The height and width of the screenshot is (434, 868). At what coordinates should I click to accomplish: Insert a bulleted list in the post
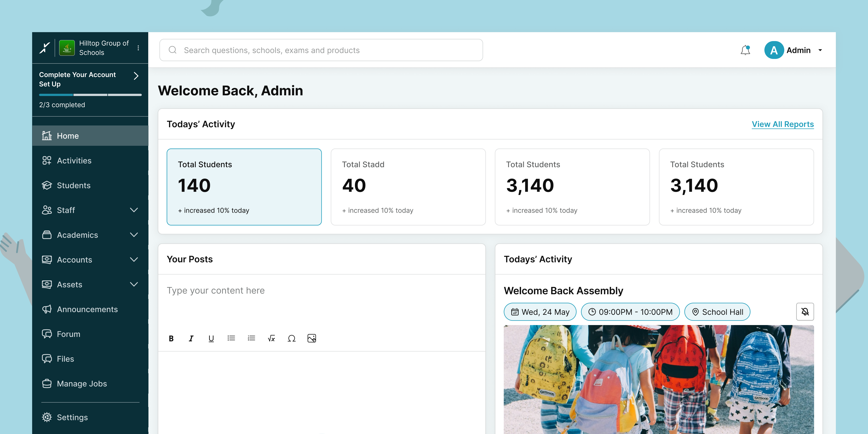coord(231,338)
